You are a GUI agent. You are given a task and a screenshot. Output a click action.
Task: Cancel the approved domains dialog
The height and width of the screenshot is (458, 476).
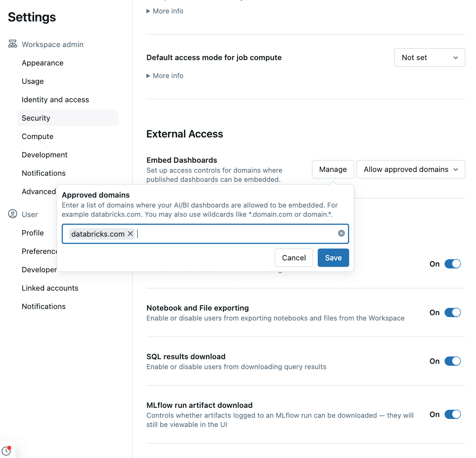point(294,258)
